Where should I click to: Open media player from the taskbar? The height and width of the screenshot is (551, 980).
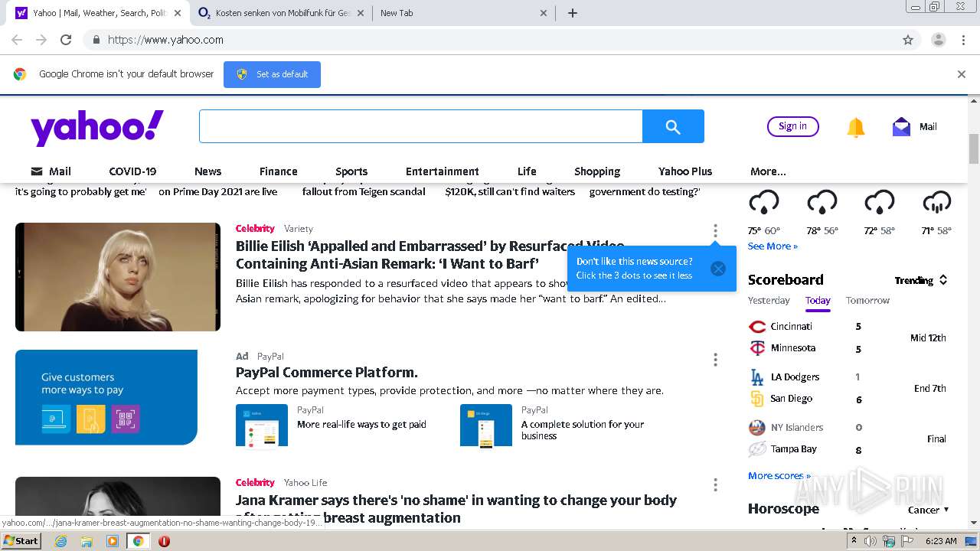(113, 541)
